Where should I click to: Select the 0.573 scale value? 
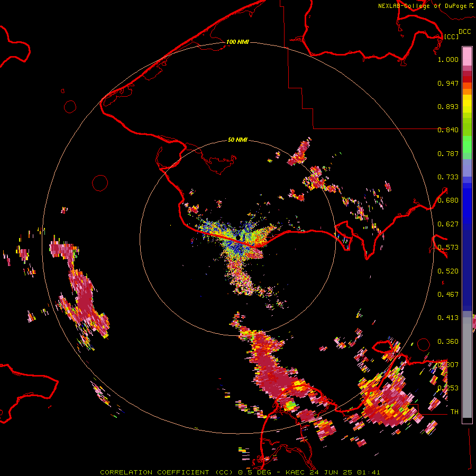[x=448, y=248]
